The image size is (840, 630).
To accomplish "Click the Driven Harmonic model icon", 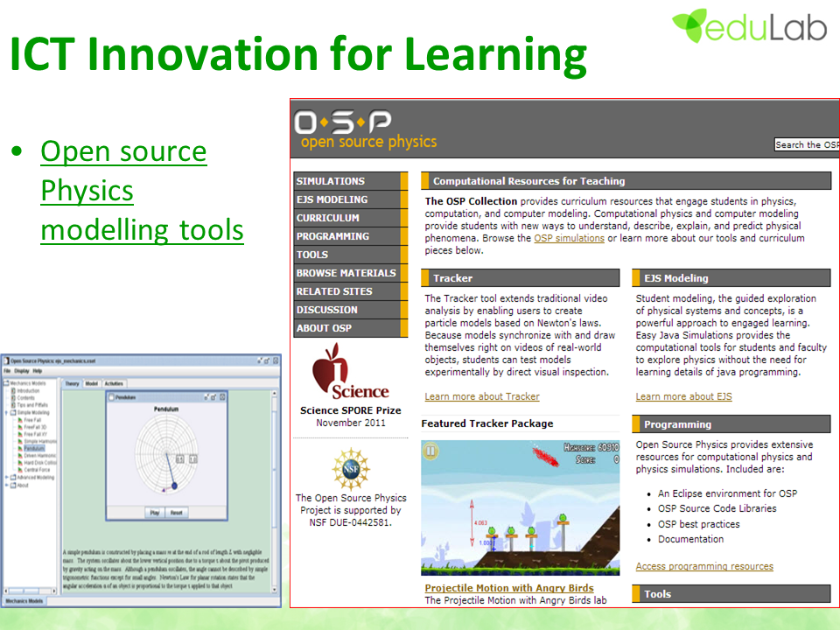I will point(20,455).
